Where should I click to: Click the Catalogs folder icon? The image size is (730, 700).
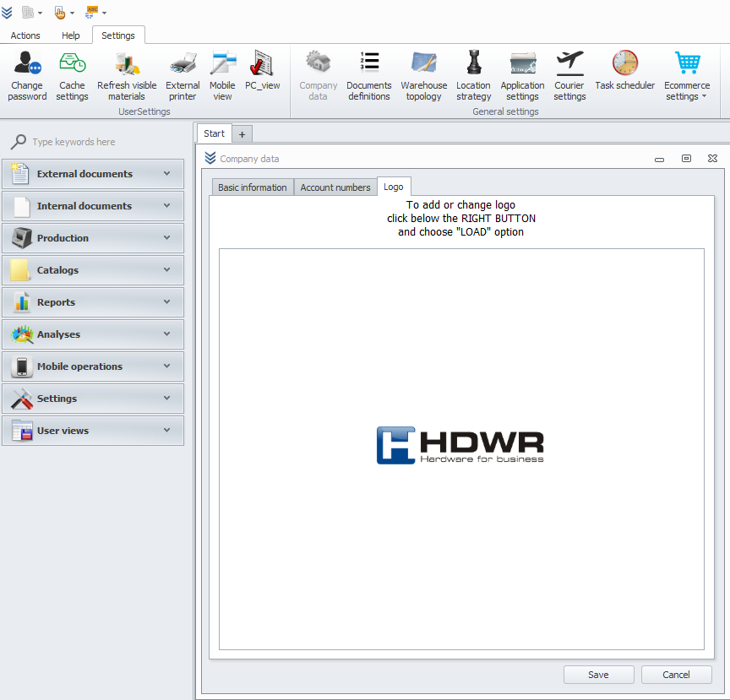point(20,270)
